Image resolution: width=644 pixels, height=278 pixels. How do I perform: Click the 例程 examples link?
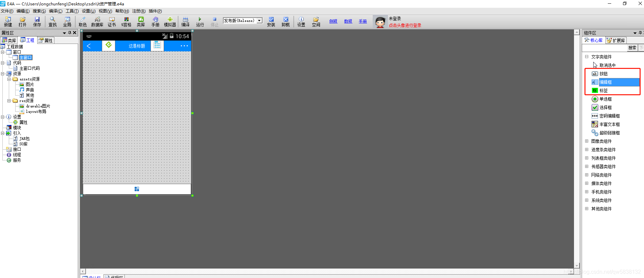[333, 21]
